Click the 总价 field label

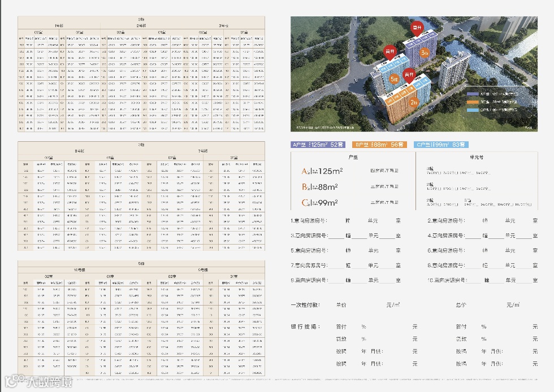coord(461,305)
